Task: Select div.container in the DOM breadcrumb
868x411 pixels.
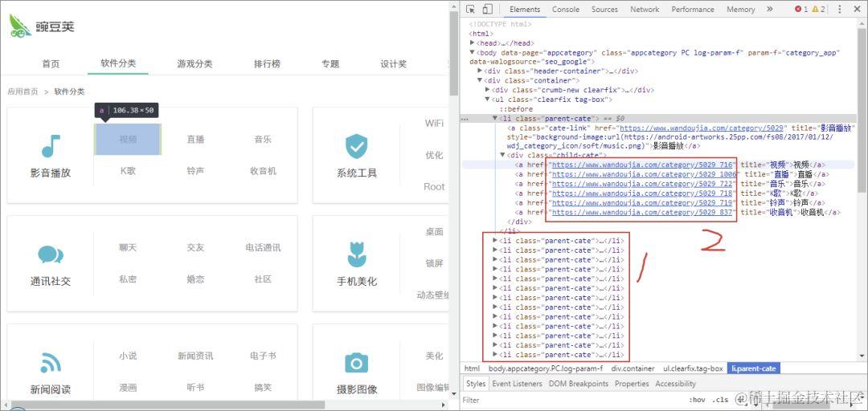Action: (x=633, y=368)
